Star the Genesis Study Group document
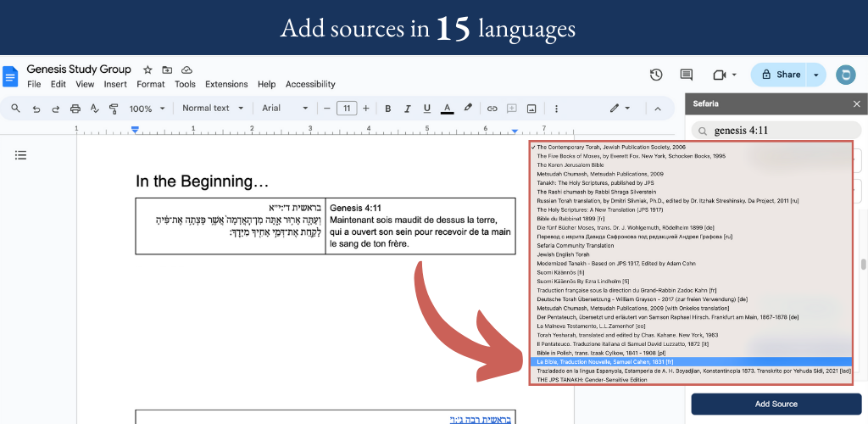Image resolution: width=868 pixels, height=424 pixels. pos(147,70)
